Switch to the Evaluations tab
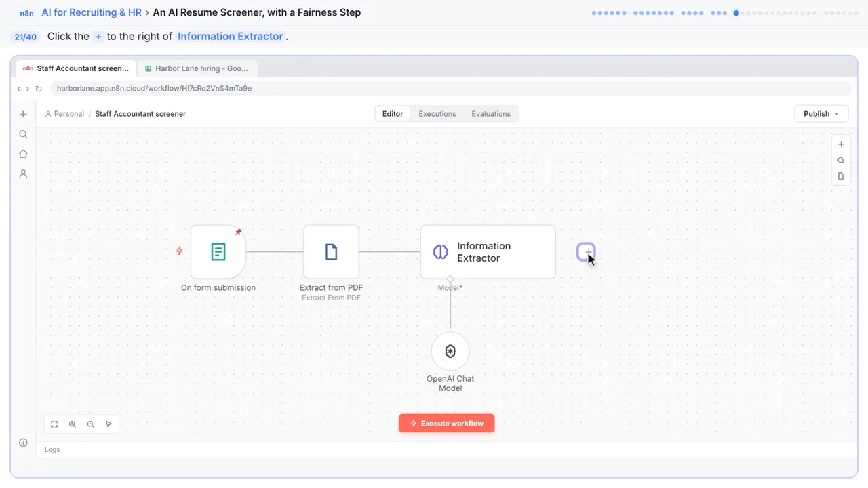The image size is (868, 488). tap(491, 114)
